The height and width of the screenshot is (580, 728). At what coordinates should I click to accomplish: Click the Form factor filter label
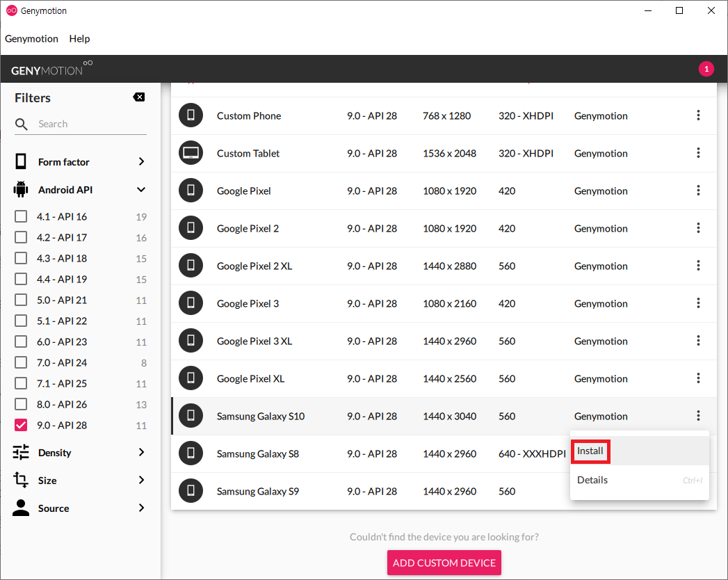[63, 162]
